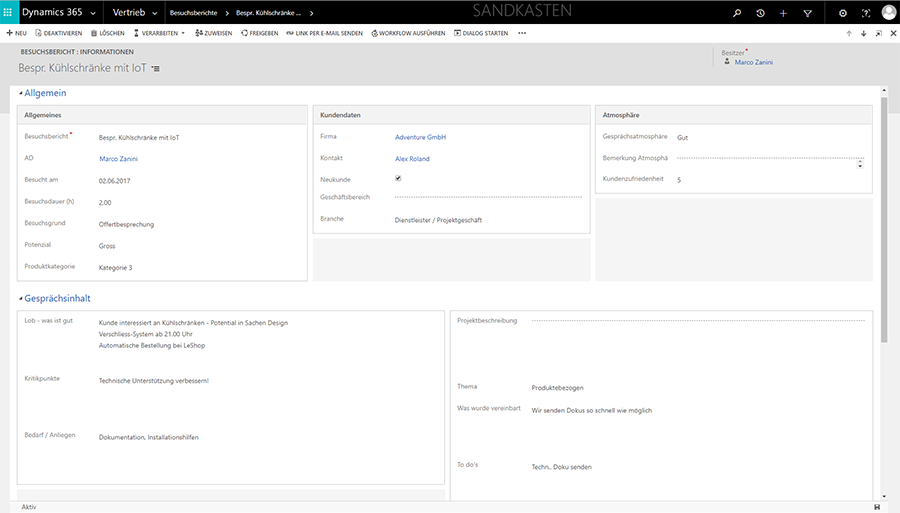Click NEU to create a new record
This screenshot has width=900, height=513.
point(17,33)
